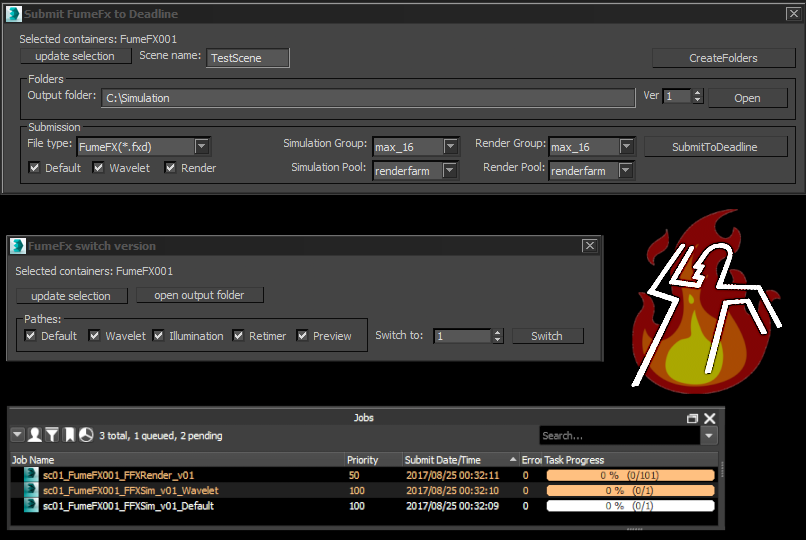Click the Ver number field
This screenshot has width=806, height=540.
[x=677, y=96]
